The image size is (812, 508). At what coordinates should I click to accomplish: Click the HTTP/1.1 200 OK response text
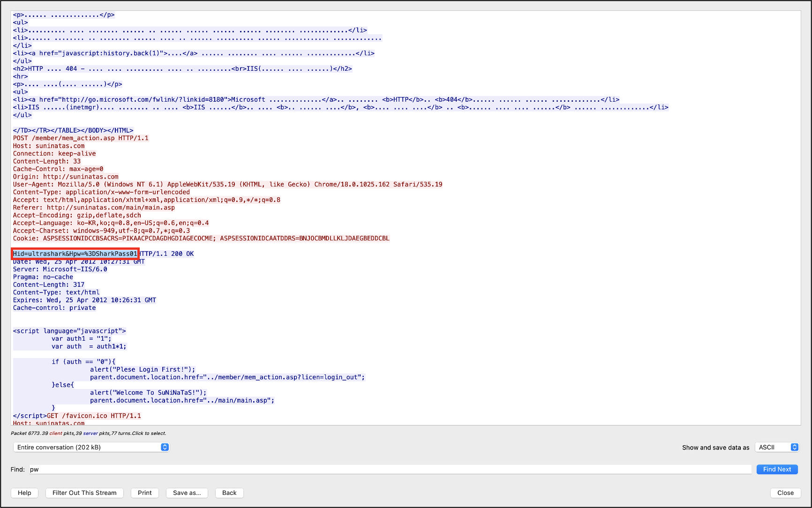(x=166, y=254)
